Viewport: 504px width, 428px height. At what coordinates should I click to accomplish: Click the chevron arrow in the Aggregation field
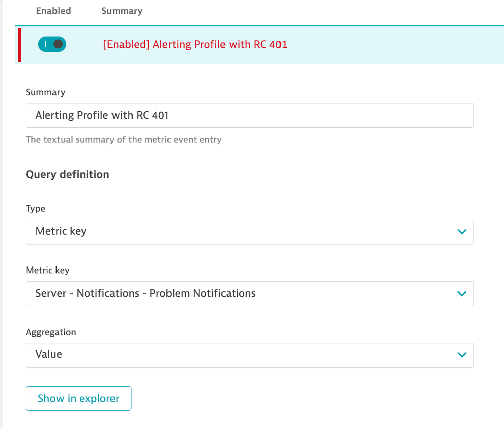point(461,355)
